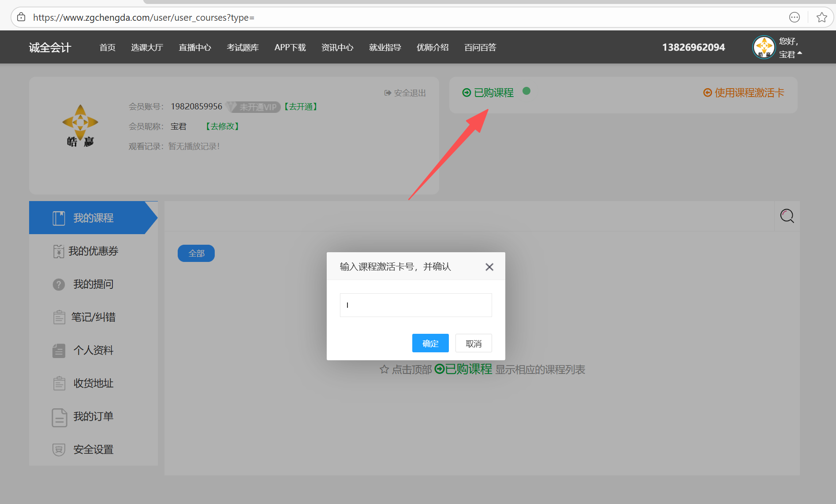Focus the activation card number input

[415, 305]
